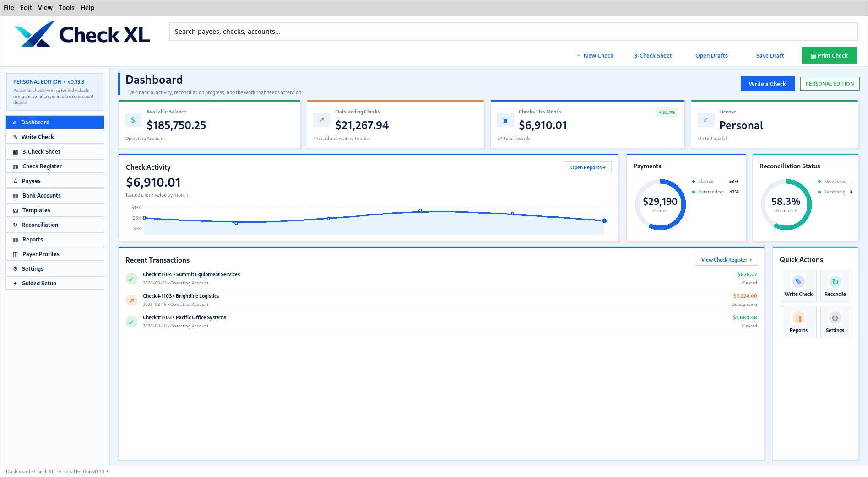Viewport: 868px width, 477px height.
Task: Click Save Draft in the toolbar
Action: pyautogui.click(x=770, y=55)
